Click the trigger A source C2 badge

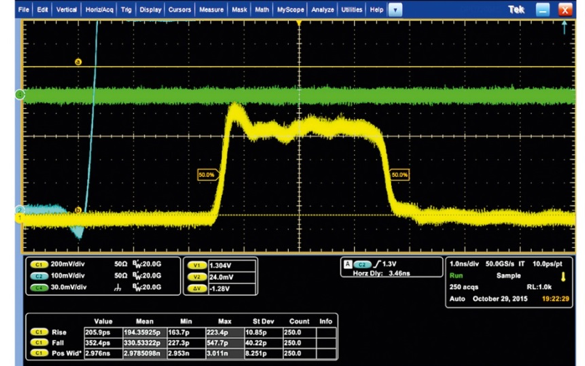point(362,265)
